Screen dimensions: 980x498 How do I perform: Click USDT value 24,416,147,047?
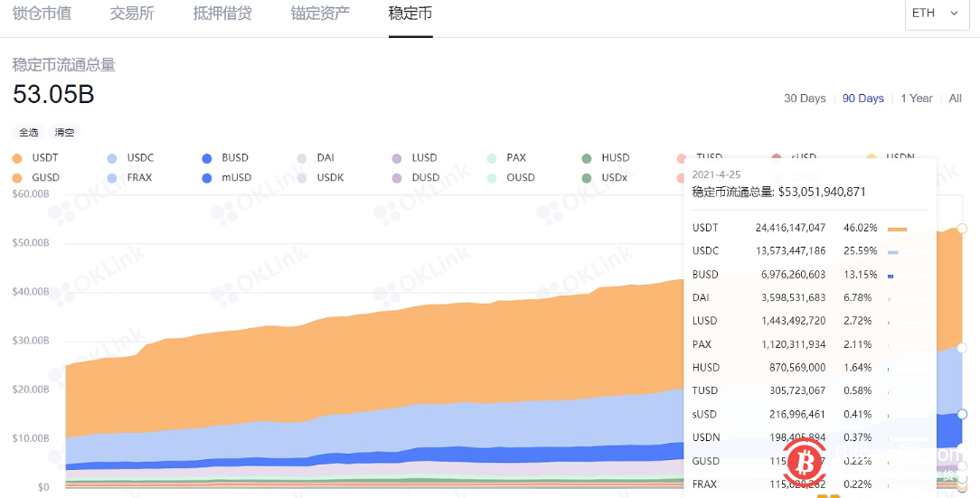tap(790, 228)
